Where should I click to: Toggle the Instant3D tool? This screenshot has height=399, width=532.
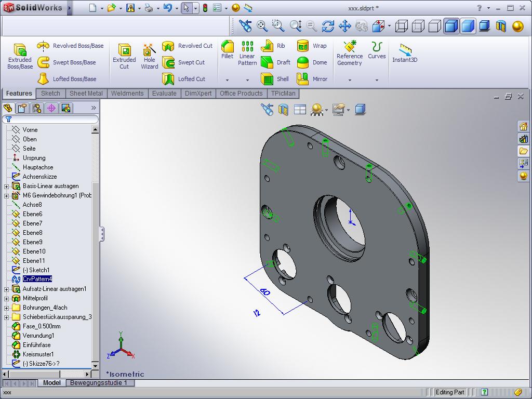tap(405, 53)
